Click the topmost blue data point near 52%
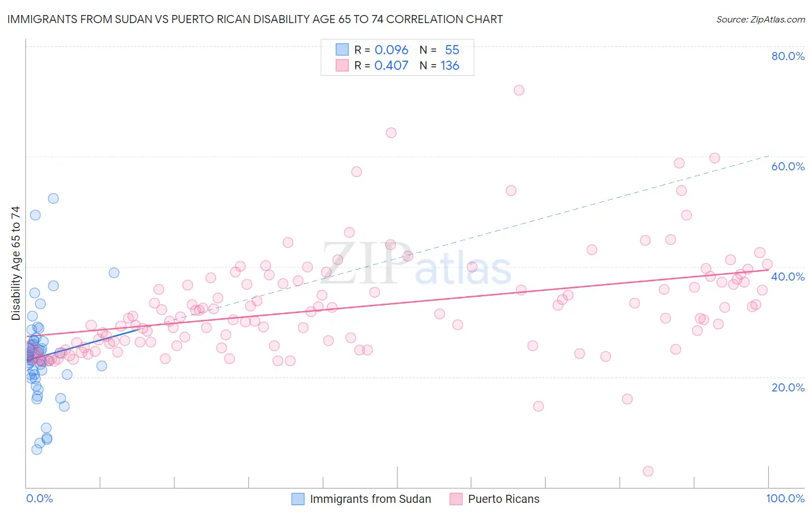This screenshot has width=812, height=515. click(x=53, y=198)
